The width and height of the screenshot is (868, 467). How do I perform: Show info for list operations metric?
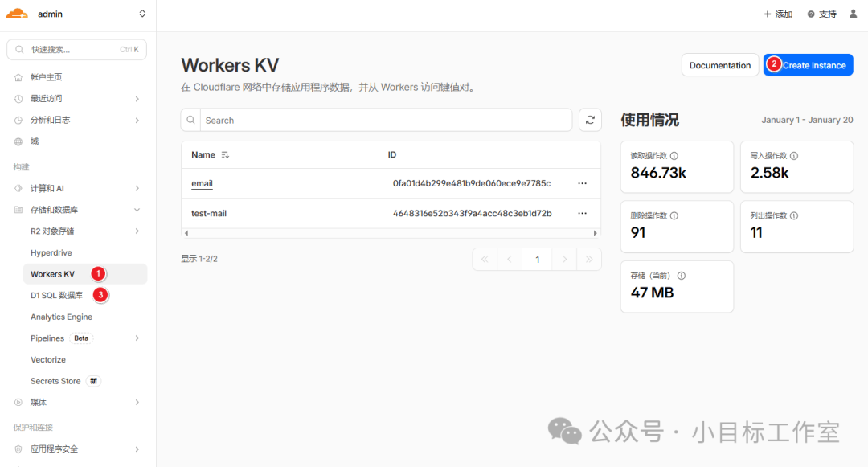[794, 215]
